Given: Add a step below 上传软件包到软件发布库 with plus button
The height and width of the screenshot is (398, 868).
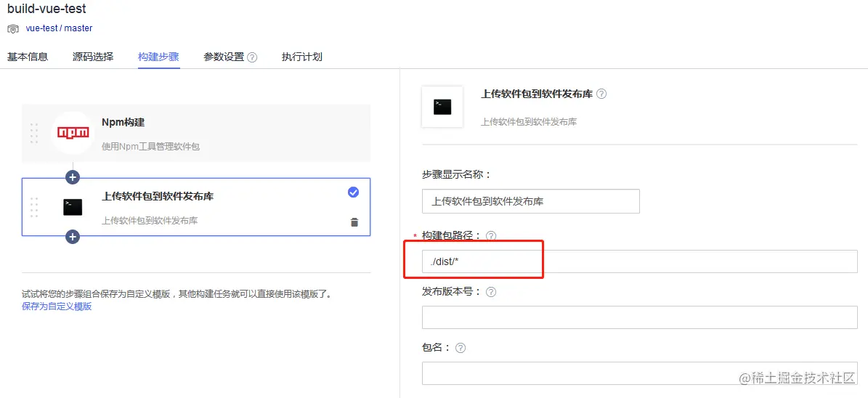Looking at the screenshot, I should pos(73,237).
